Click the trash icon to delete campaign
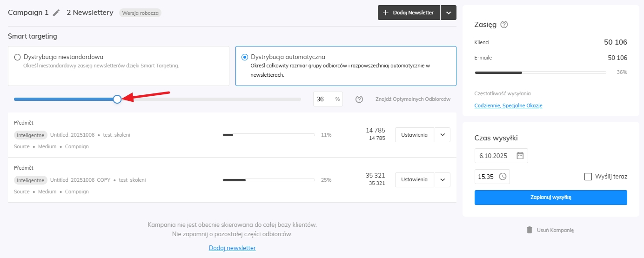The image size is (644, 258). [529, 230]
